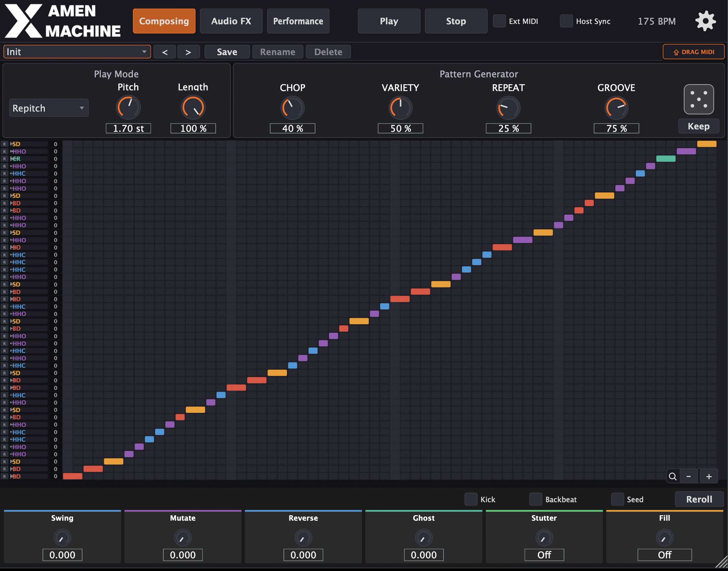Switch to the Performance tab
728x571 pixels.
click(x=298, y=21)
